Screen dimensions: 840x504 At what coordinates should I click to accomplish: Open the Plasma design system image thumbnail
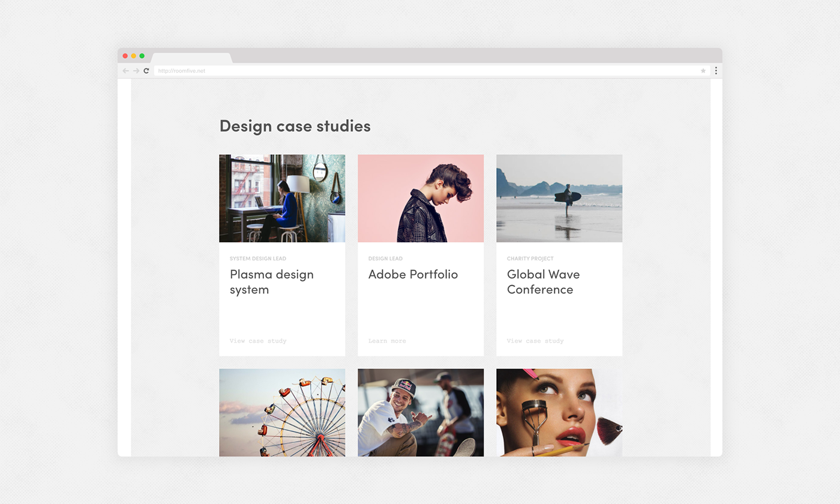coord(282,199)
